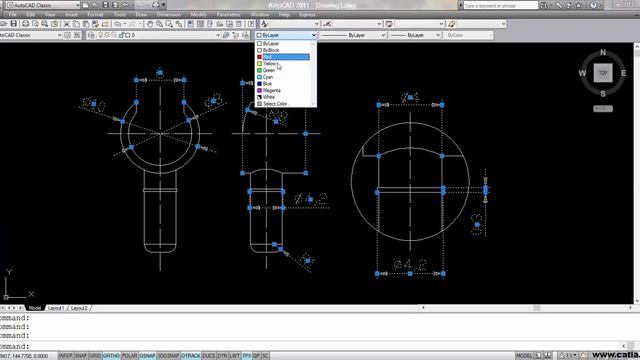Open the Dimension menu
The height and width of the screenshot is (360, 640).
click(x=169, y=15)
